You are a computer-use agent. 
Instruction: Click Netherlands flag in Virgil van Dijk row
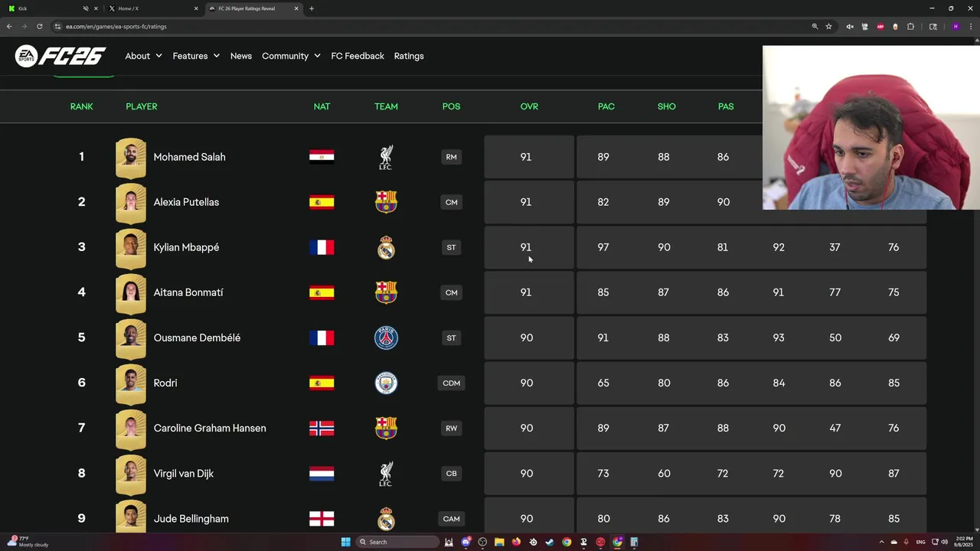point(322,473)
